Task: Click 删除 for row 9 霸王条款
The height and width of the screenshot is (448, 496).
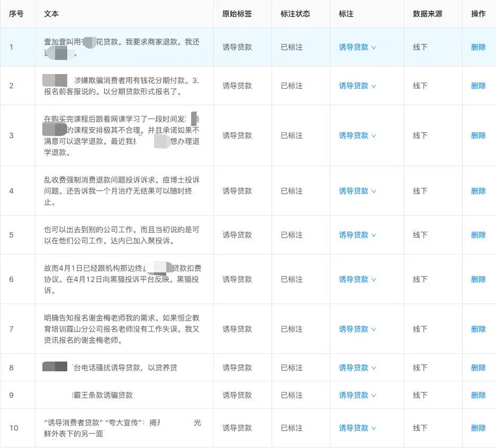Action: [x=479, y=395]
